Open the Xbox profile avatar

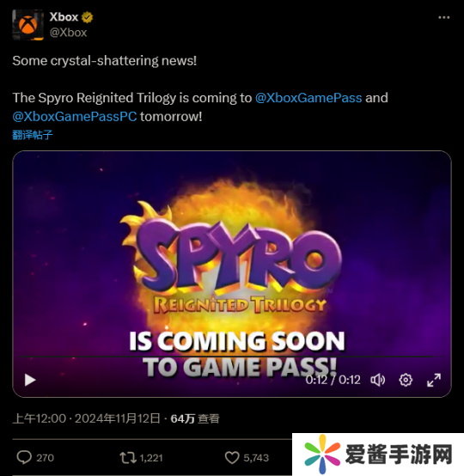(27, 25)
